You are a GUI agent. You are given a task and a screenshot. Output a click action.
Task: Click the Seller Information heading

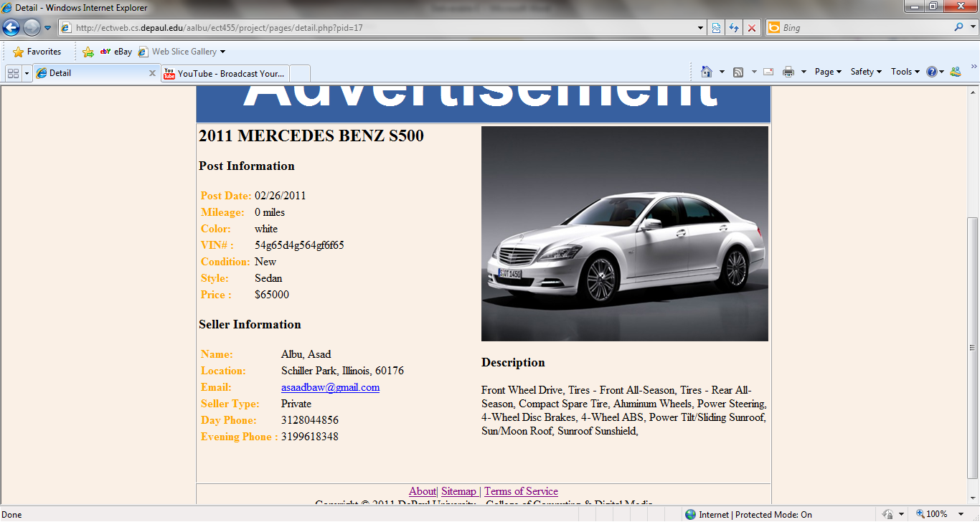pos(250,324)
